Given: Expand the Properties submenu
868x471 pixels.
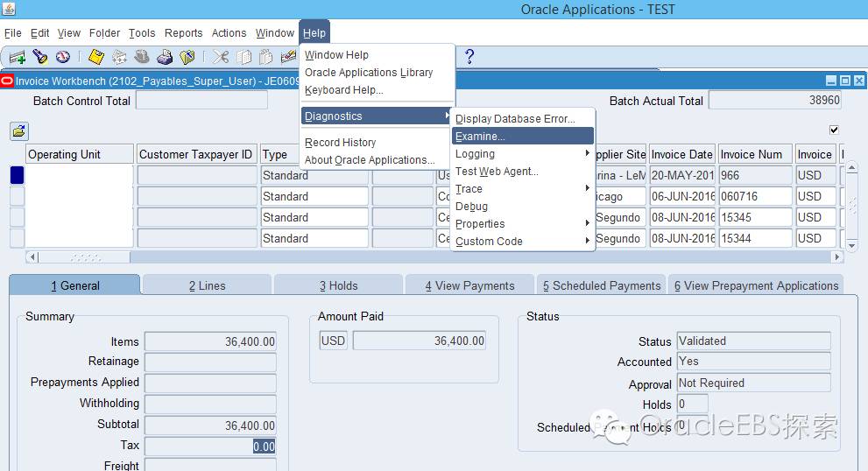Looking at the screenshot, I should 523,223.
